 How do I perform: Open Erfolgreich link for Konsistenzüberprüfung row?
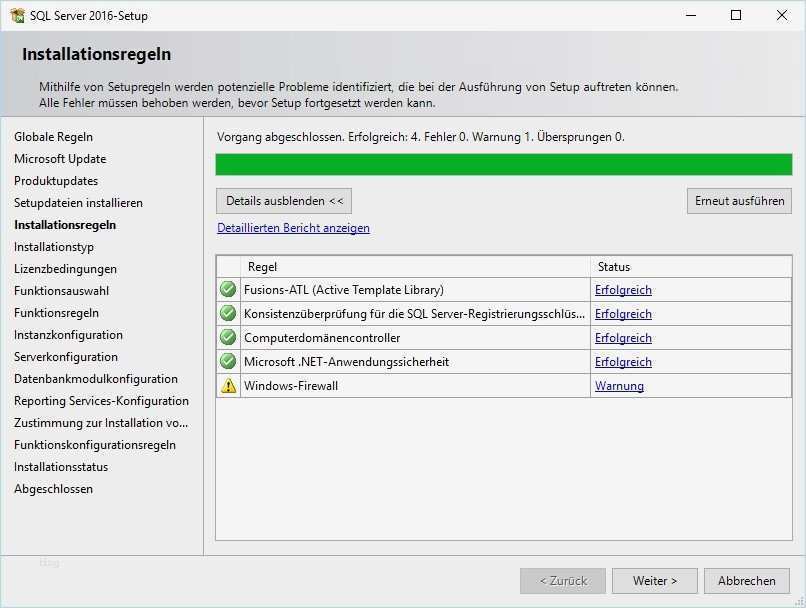(623, 314)
